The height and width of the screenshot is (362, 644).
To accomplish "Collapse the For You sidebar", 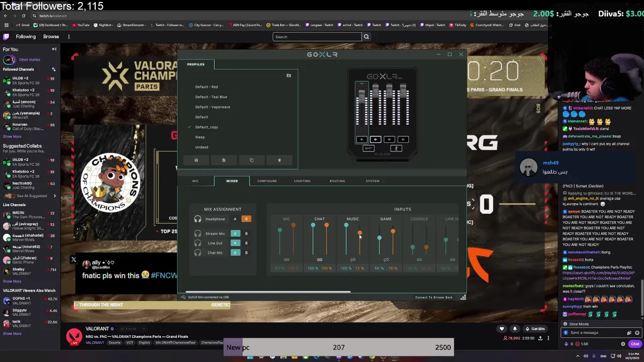I will pos(54,49).
